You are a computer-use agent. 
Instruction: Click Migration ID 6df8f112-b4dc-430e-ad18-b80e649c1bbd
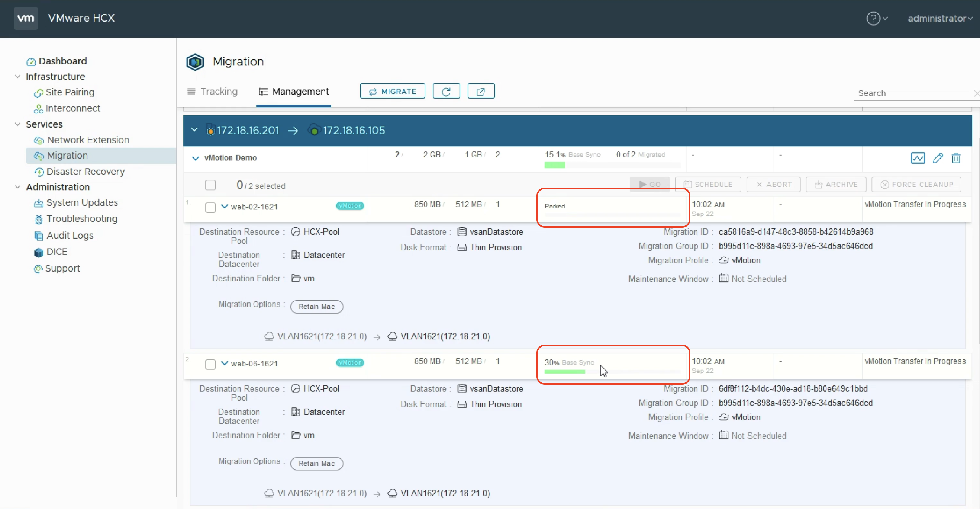793,388
